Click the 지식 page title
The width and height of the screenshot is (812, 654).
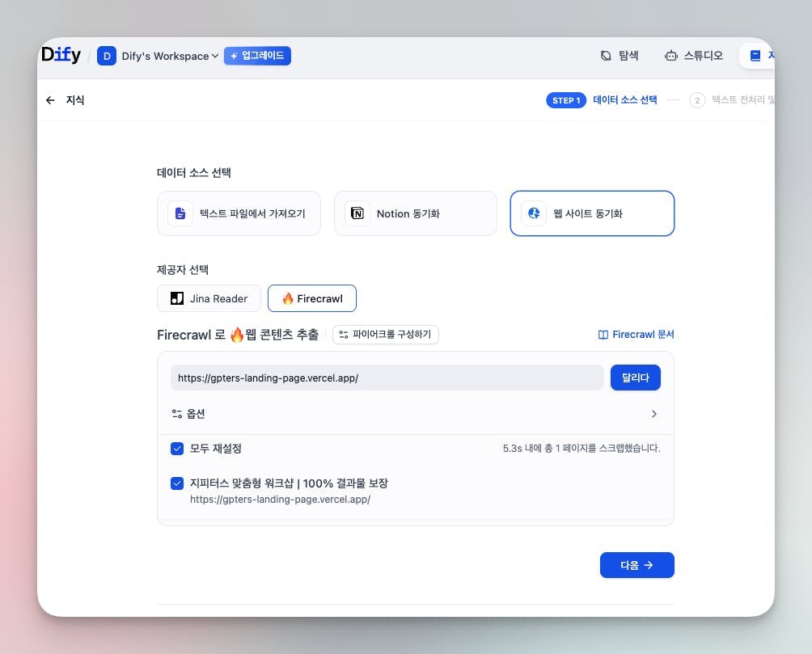[x=75, y=100]
